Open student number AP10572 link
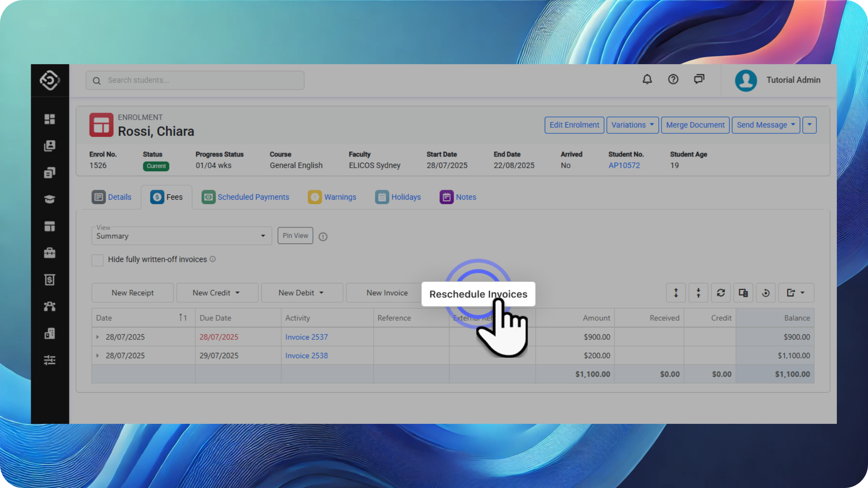Image resolution: width=868 pixels, height=488 pixels. 624,165
